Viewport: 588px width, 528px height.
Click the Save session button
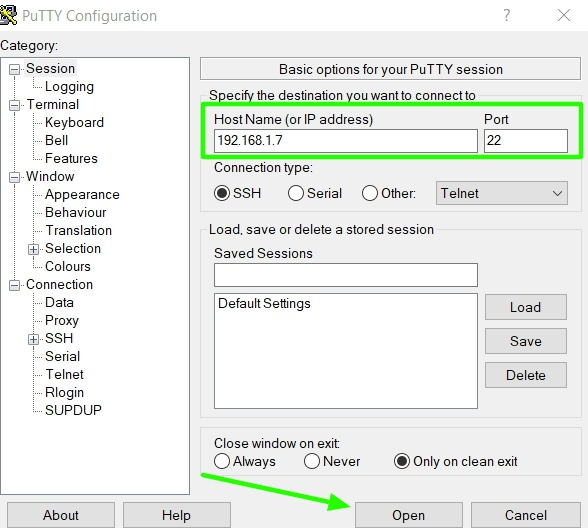(x=525, y=341)
